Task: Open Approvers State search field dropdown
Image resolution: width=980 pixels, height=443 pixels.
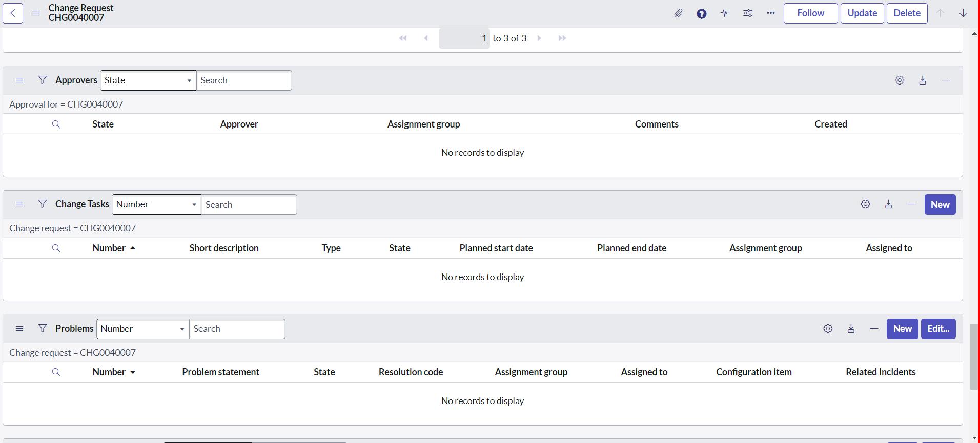Action: (148, 80)
